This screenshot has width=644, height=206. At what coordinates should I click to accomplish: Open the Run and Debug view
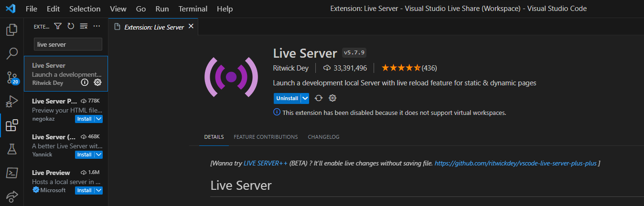pos(11,101)
